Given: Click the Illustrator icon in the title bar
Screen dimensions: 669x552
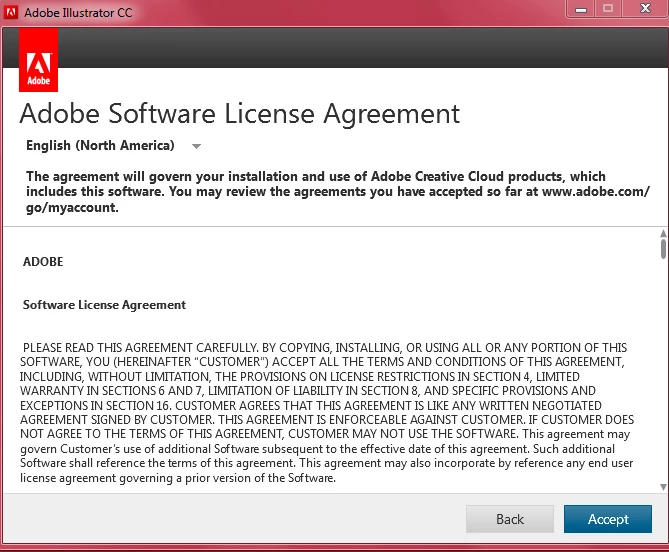Looking at the screenshot, I should coord(11,12).
